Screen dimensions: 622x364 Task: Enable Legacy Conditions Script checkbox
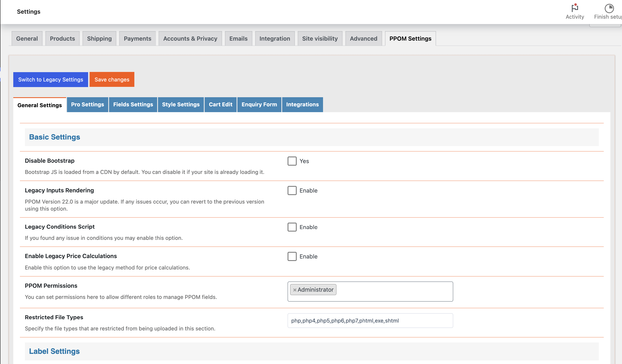[x=292, y=227]
